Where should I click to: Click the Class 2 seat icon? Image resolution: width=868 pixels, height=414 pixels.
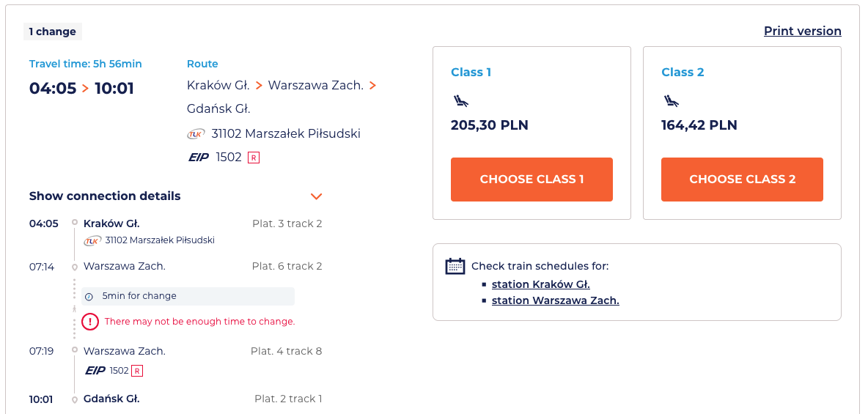pos(672,101)
